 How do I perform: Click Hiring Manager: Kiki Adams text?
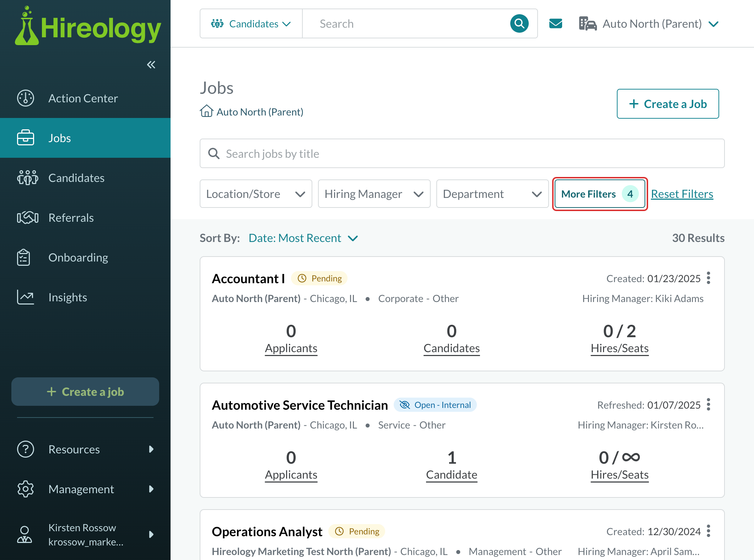coord(643,298)
